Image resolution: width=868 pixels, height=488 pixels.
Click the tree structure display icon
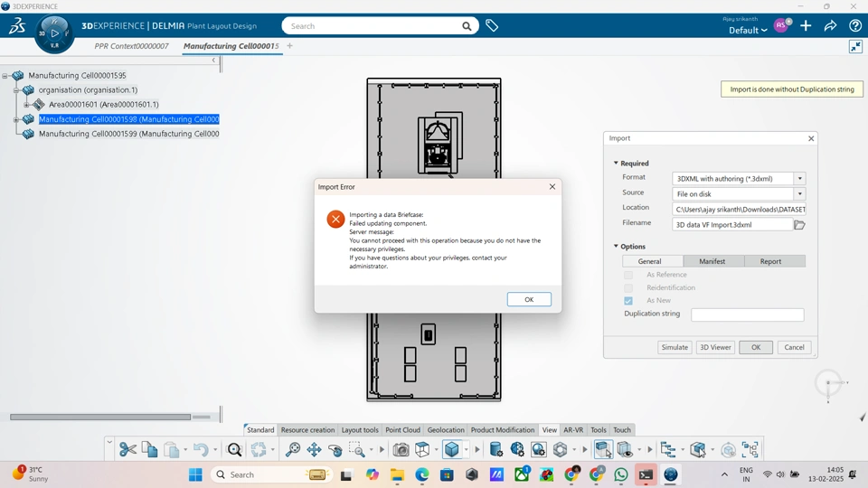(x=668, y=449)
